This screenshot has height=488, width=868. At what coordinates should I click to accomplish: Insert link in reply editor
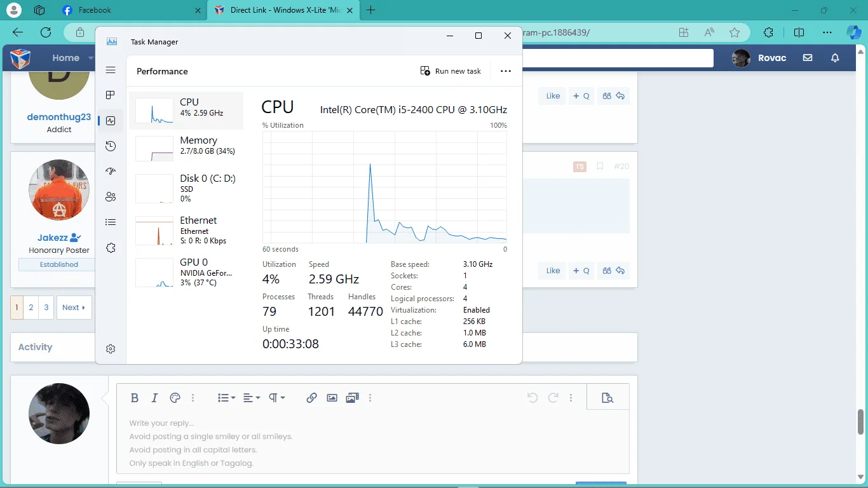click(311, 398)
